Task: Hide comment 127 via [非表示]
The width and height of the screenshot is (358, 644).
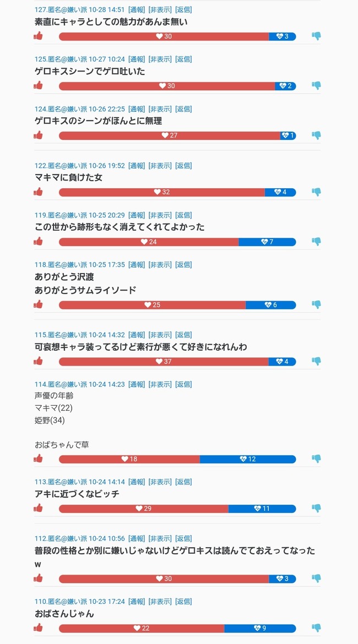Action: coord(160,9)
